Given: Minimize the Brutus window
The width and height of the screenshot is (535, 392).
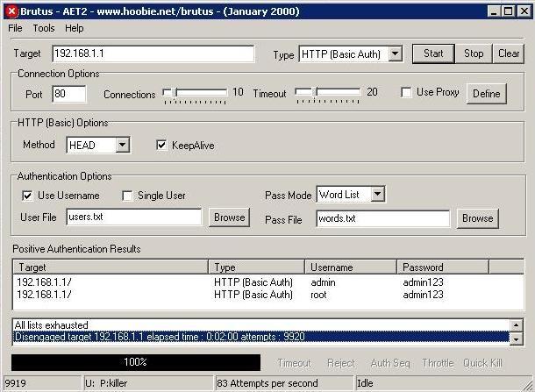Looking at the screenshot, I should click(x=494, y=11).
